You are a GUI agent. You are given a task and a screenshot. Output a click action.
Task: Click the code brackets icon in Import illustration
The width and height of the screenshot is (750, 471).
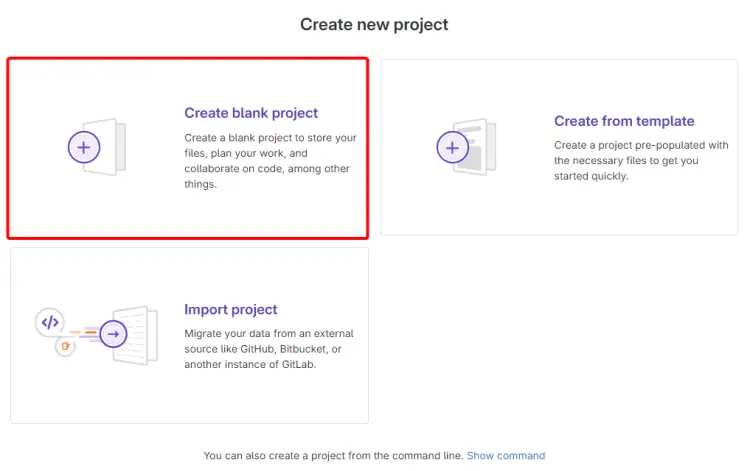[50, 322]
